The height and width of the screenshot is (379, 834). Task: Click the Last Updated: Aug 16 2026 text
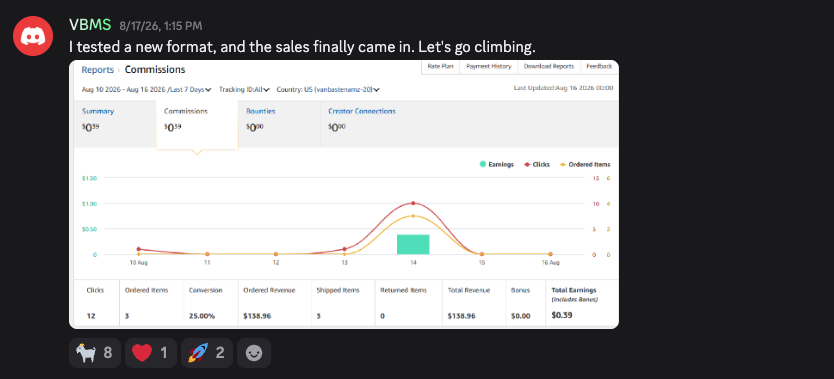pos(563,88)
